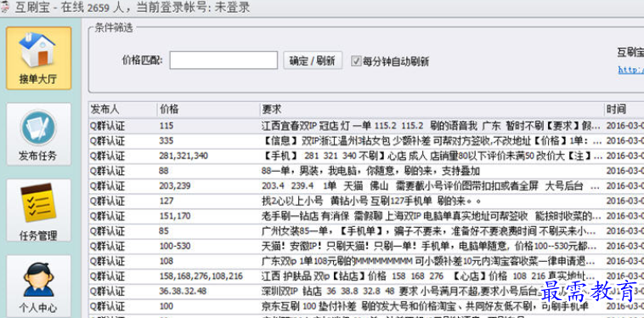Screen dimensions: 644x318
Task: Select the row with price 127
Action: (x=366, y=202)
